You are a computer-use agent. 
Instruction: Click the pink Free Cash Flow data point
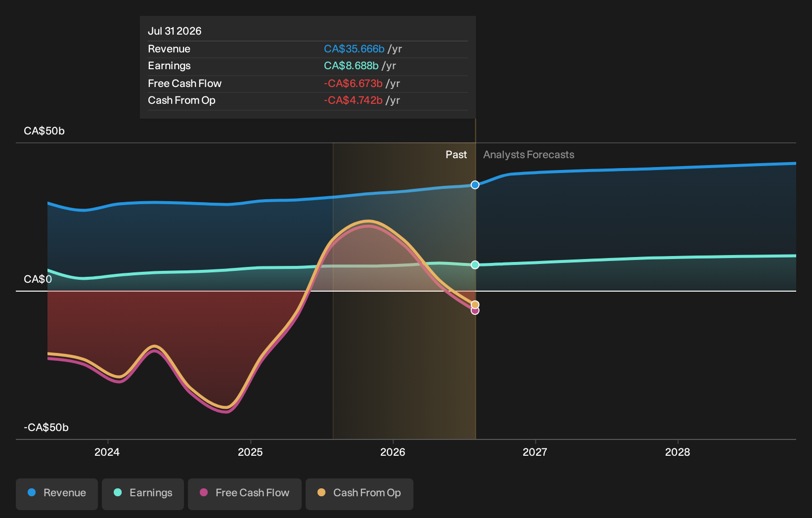(x=475, y=311)
